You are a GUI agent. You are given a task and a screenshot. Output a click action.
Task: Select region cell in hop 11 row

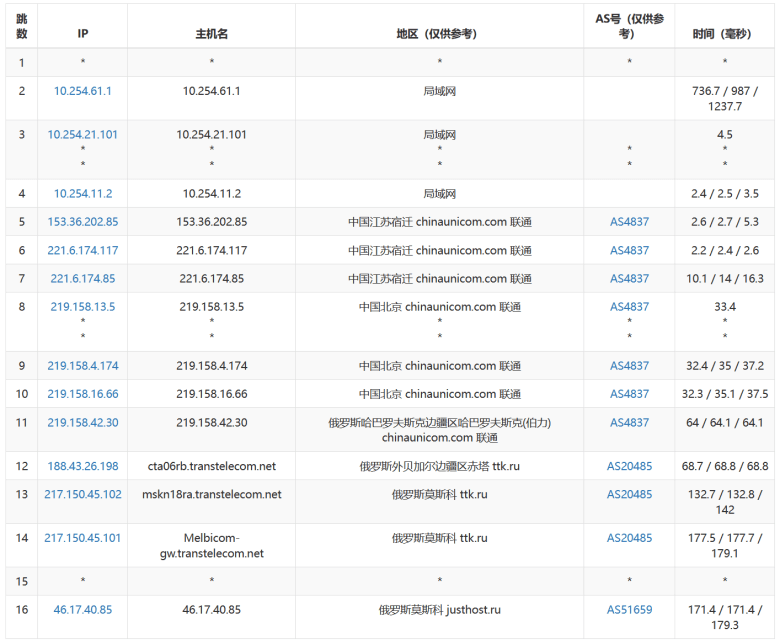(x=439, y=430)
